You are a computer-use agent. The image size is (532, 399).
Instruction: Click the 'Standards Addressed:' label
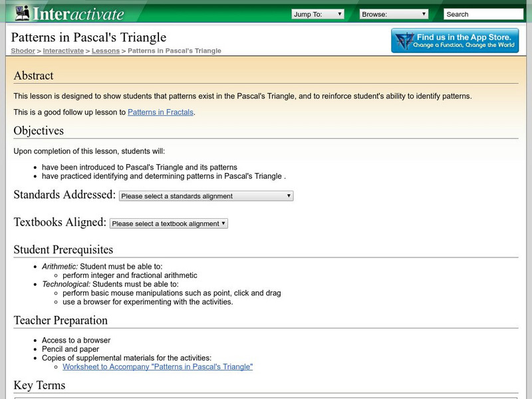click(65, 195)
